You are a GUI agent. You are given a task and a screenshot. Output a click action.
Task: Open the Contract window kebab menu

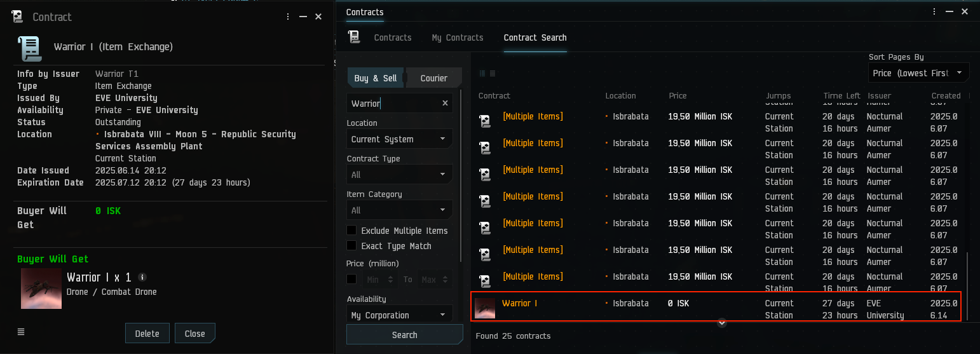click(x=288, y=17)
